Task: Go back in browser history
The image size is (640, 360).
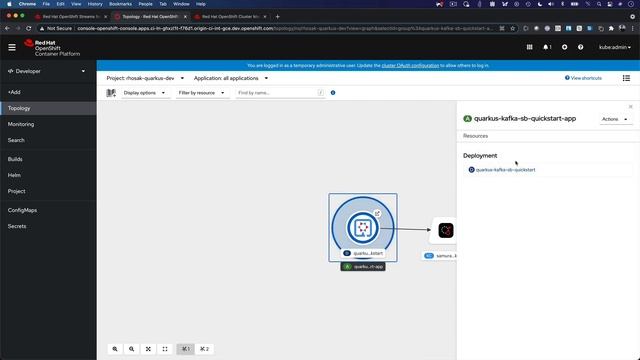Action: tap(7, 29)
